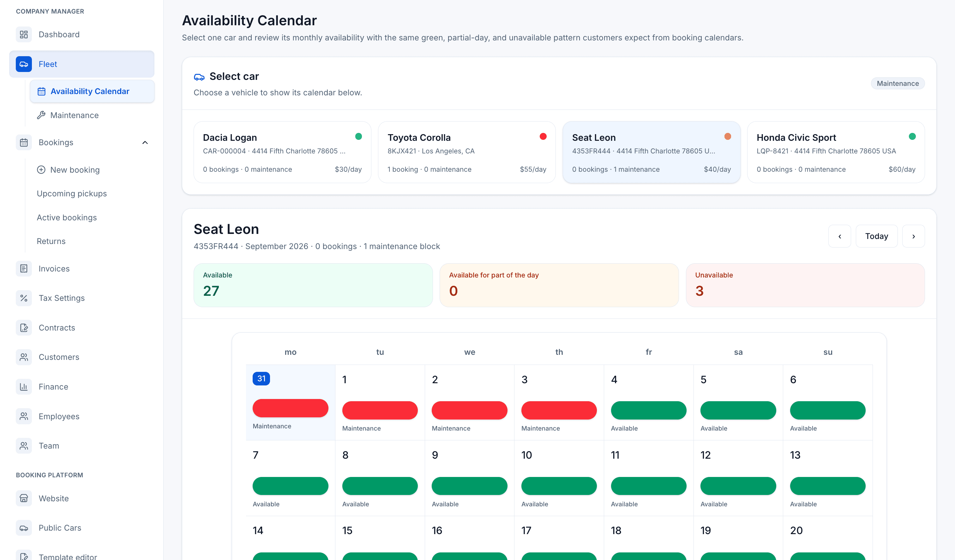Screen dimensions: 955x560
Task: Click red Maintenance bar on day 1
Action: (x=380, y=410)
